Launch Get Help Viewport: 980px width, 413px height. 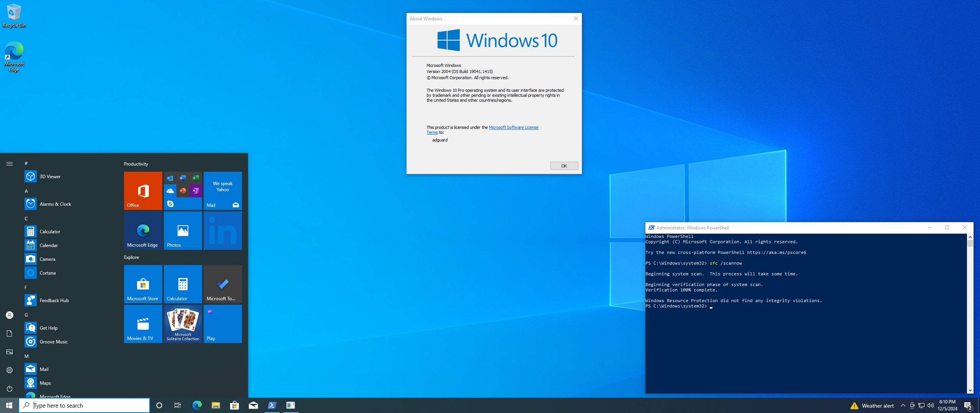pyautogui.click(x=69, y=328)
